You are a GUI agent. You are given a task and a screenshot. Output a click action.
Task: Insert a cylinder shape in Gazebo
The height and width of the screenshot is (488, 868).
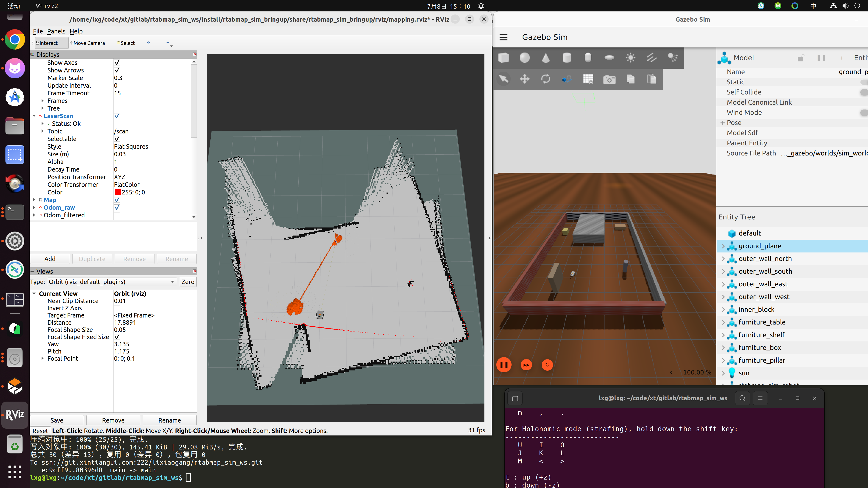(567, 58)
